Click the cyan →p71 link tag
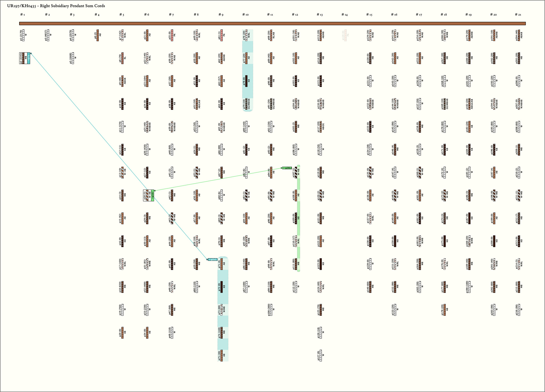Screen dimensions: 545x392 click(29, 58)
